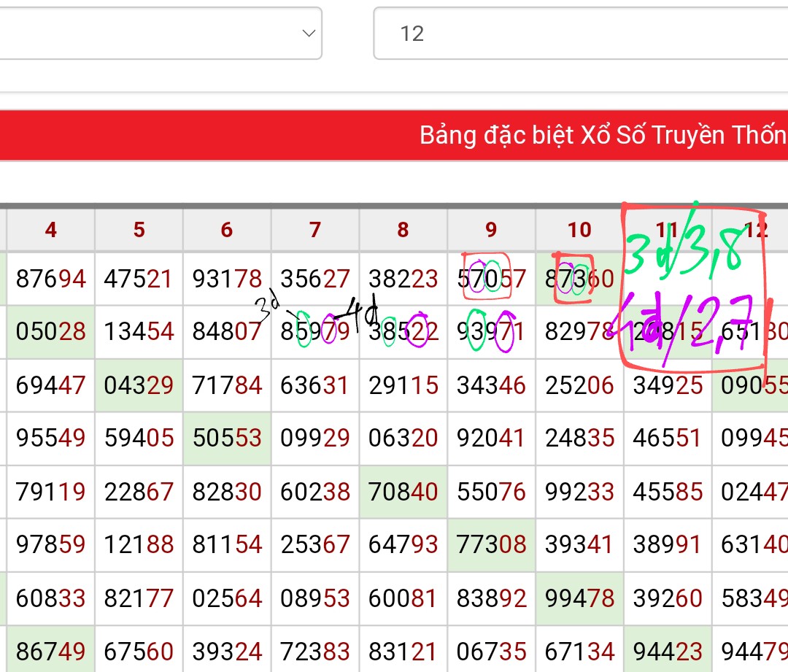This screenshot has width=788, height=672.
Task: Select column header 10
Action: 579,231
